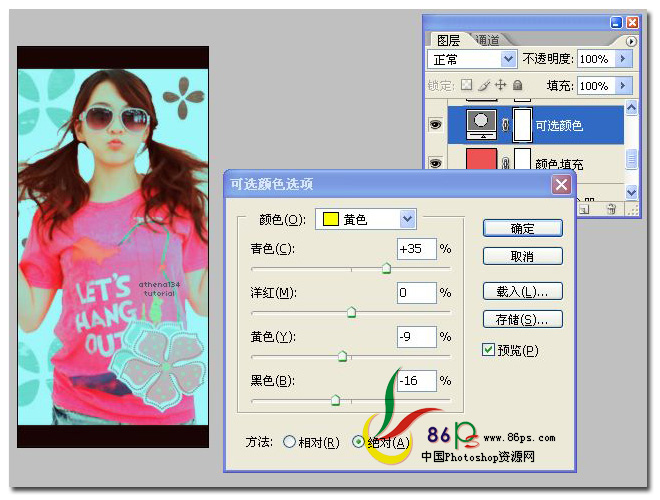Click the lock position move icon
Image resolution: width=660 pixels, height=500 pixels.
point(500,85)
